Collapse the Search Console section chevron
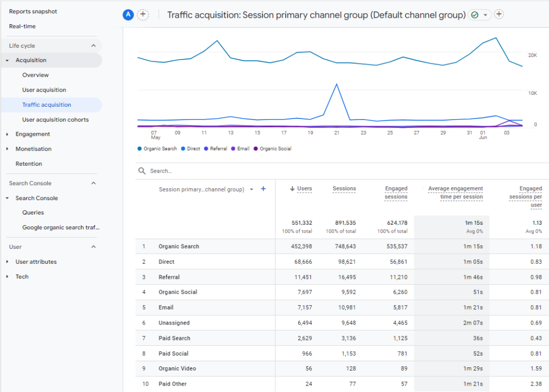Viewport: 549px width, 392px height. click(93, 183)
